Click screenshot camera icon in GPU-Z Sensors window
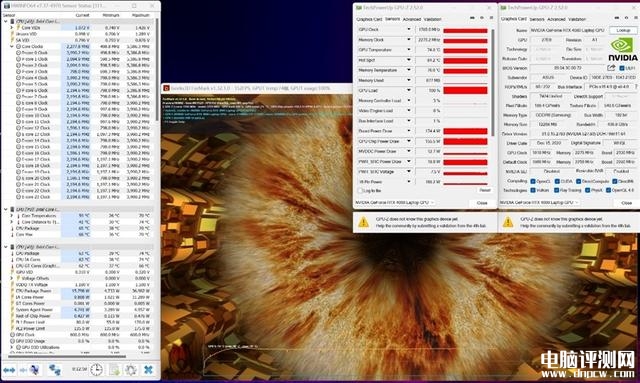The image size is (640, 383). point(472,18)
